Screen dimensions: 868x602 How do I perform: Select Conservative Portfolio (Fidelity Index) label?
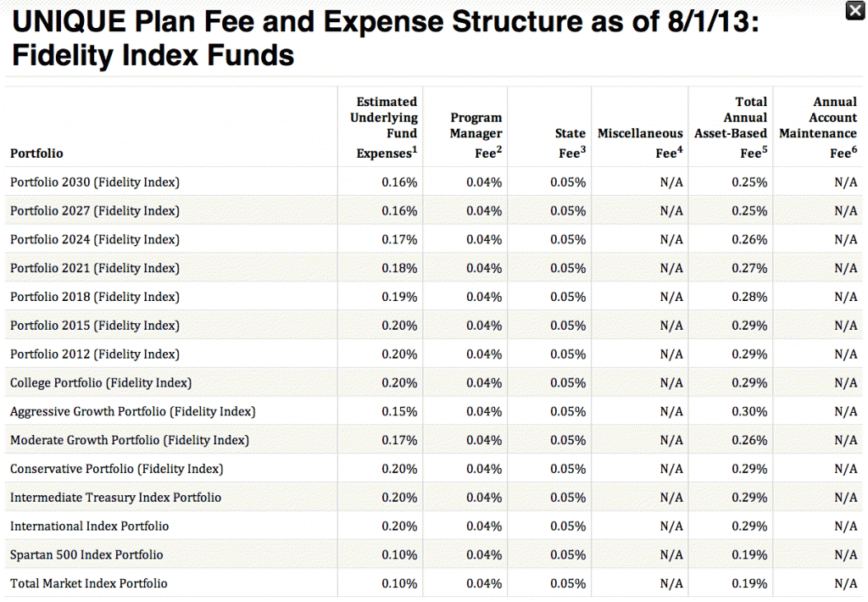[117, 469]
